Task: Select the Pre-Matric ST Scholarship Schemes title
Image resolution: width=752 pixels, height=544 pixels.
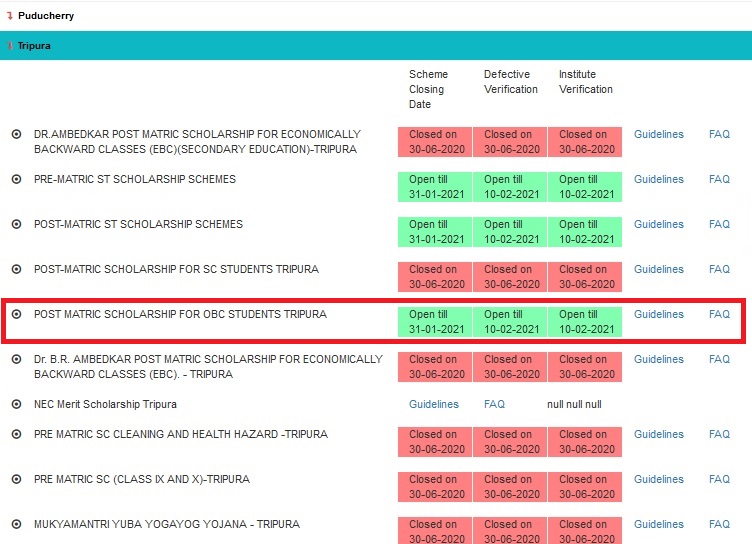Action: [135, 179]
